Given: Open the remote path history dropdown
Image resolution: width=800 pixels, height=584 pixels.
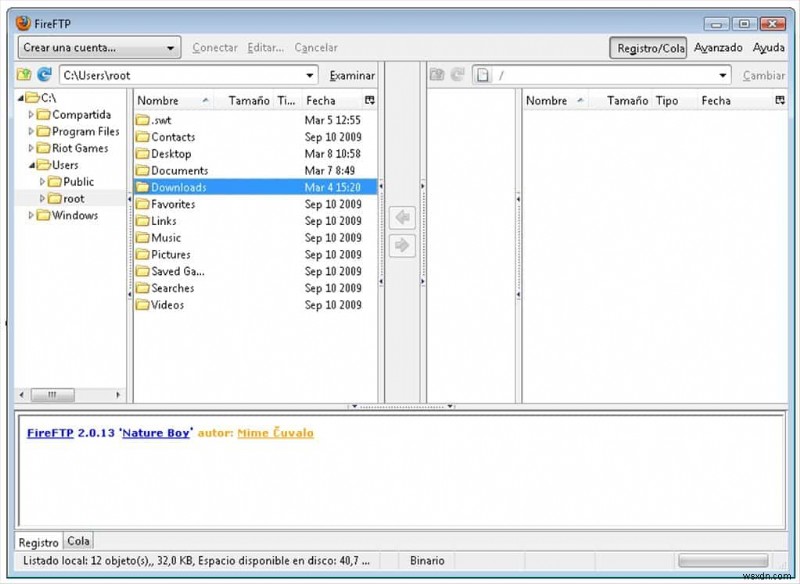Looking at the screenshot, I should 722,75.
